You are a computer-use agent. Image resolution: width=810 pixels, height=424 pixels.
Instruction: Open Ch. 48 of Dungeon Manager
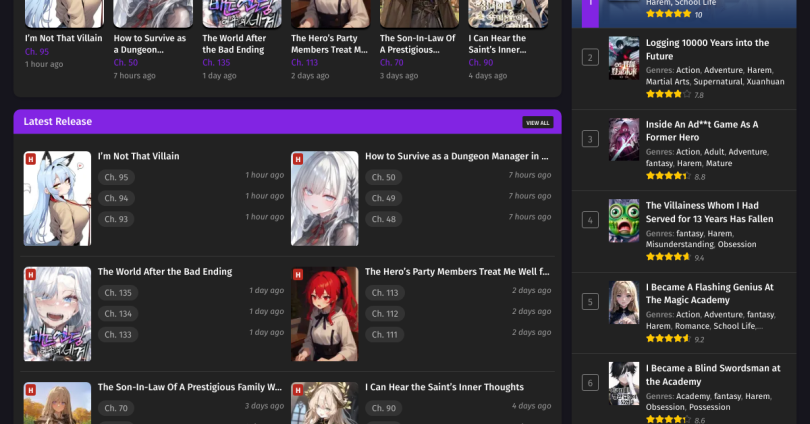[383, 219]
